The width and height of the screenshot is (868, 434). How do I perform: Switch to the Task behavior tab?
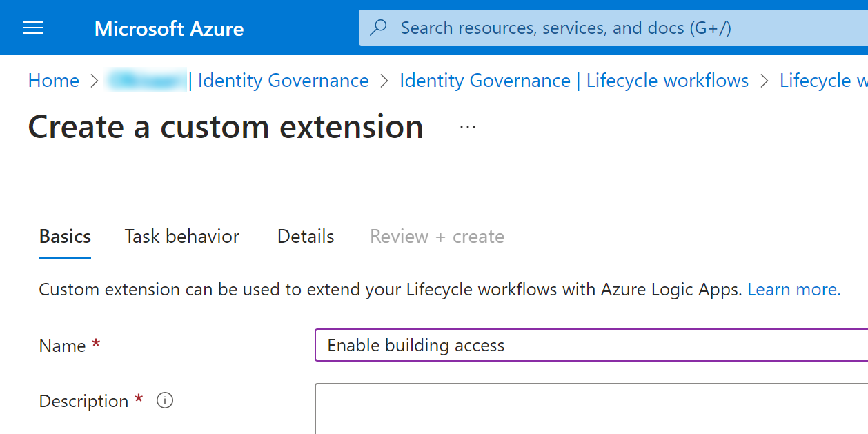pyautogui.click(x=182, y=237)
